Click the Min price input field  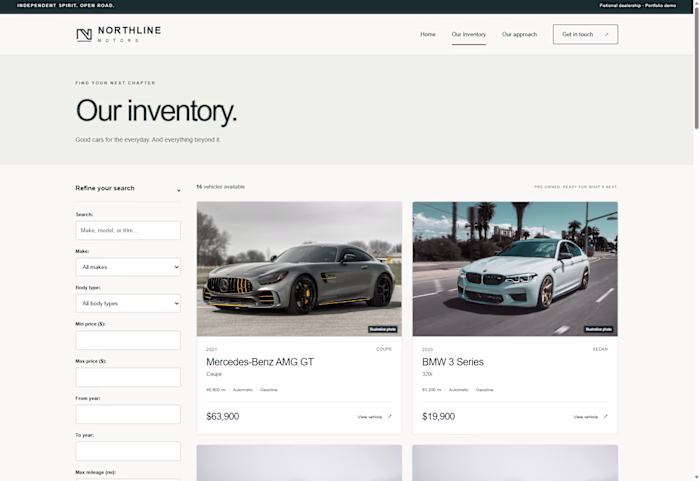128,340
